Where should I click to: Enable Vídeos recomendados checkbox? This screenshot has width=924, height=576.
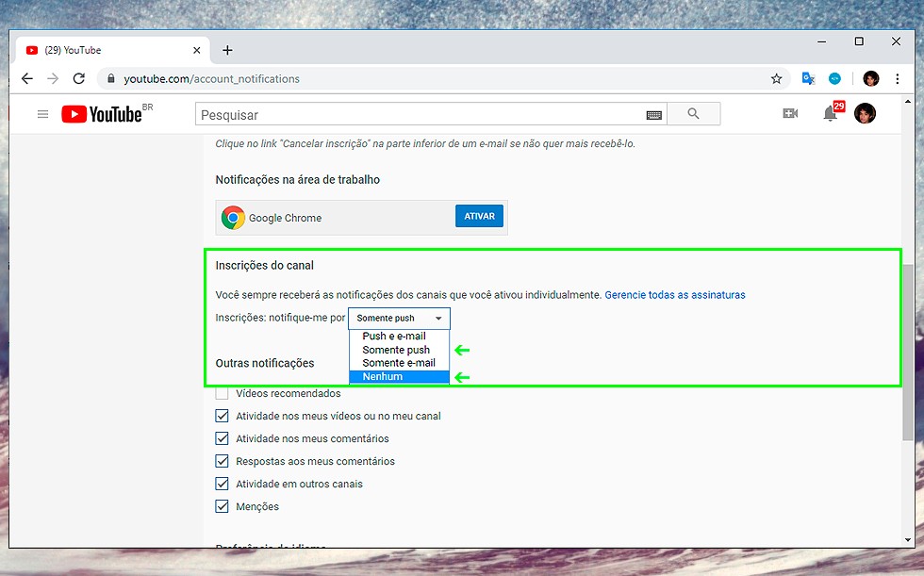point(222,393)
